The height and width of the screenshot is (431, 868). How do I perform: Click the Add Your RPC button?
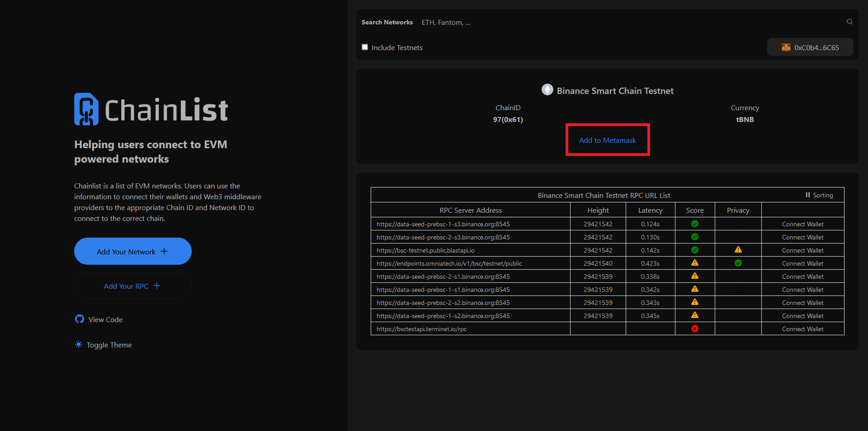coord(132,286)
